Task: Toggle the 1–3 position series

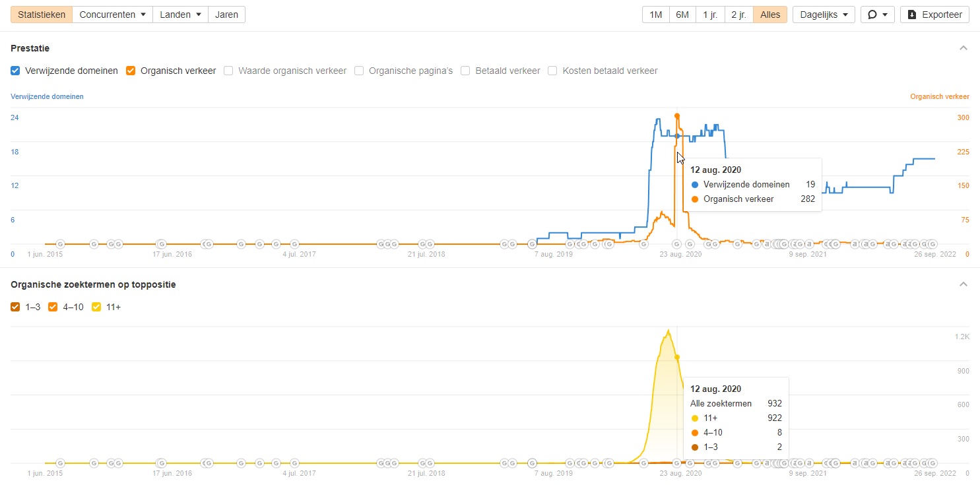Action: coord(15,307)
